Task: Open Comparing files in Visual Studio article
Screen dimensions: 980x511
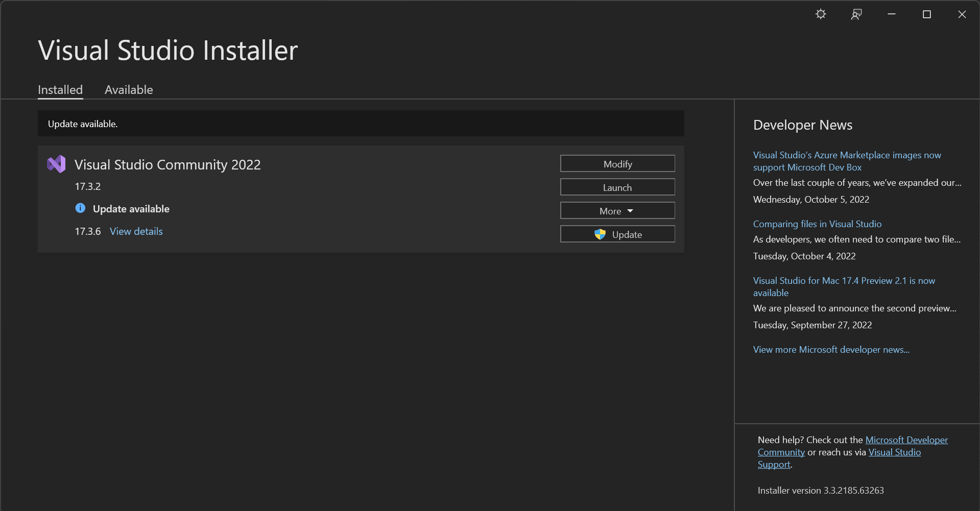Action: tap(817, 224)
